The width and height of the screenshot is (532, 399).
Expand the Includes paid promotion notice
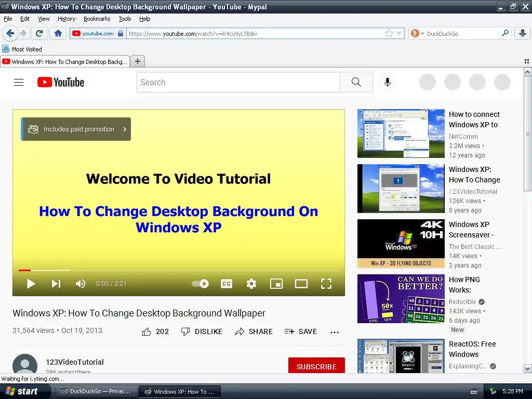[76, 129]
